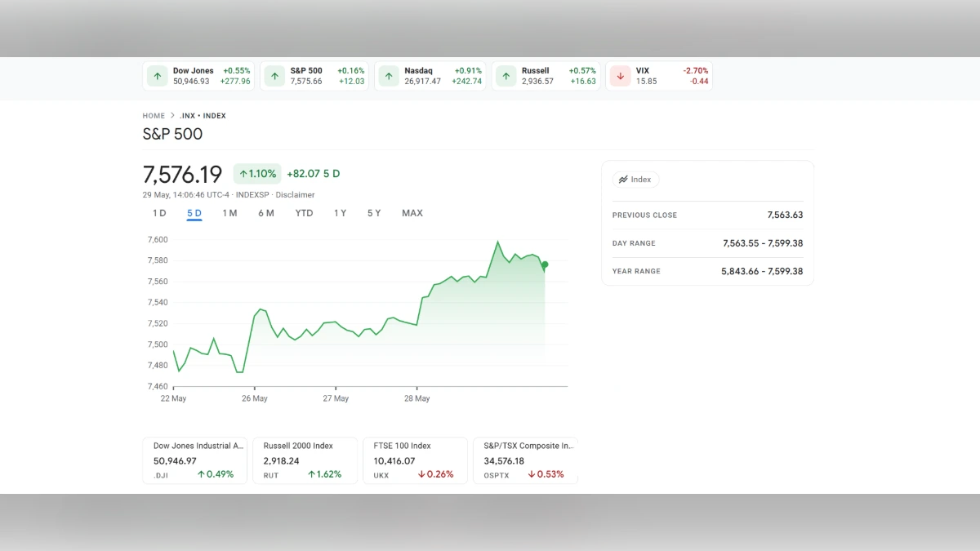The height and width of the screenshot is (551, 980).
Task: Click the S&P 500 page heading
Action: pyautogui.click(x=172, y=134)
